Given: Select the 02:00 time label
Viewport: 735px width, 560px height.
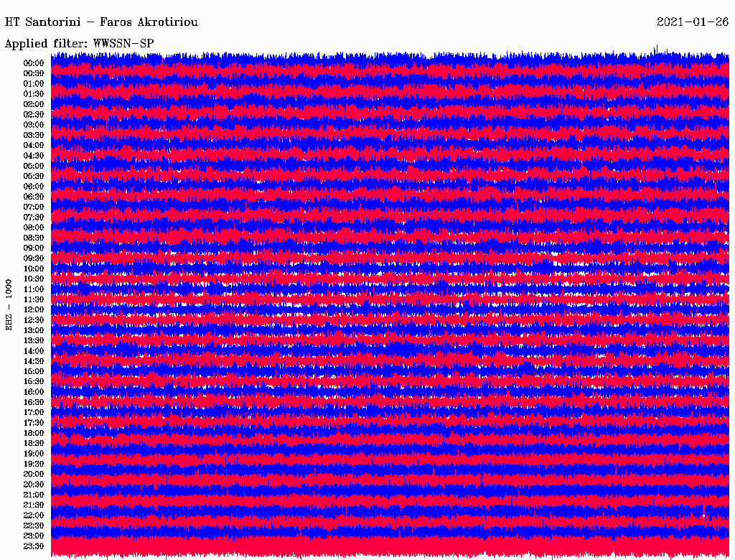Looking at the screenshot, I should point(34,104).
